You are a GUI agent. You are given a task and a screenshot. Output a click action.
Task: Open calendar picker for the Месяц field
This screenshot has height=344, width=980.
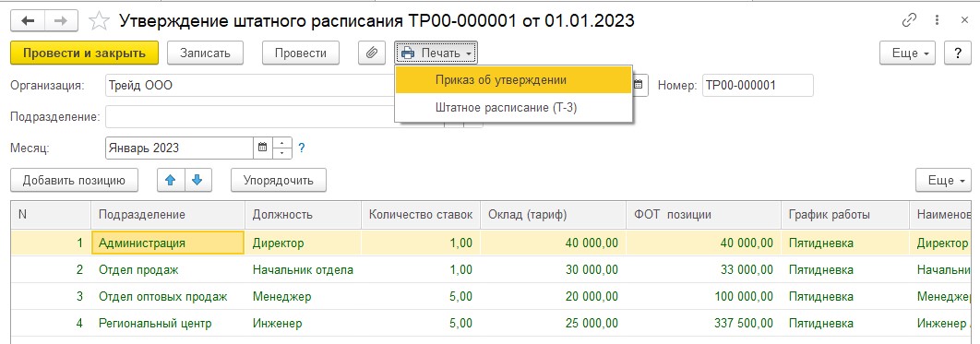(262, 148)
